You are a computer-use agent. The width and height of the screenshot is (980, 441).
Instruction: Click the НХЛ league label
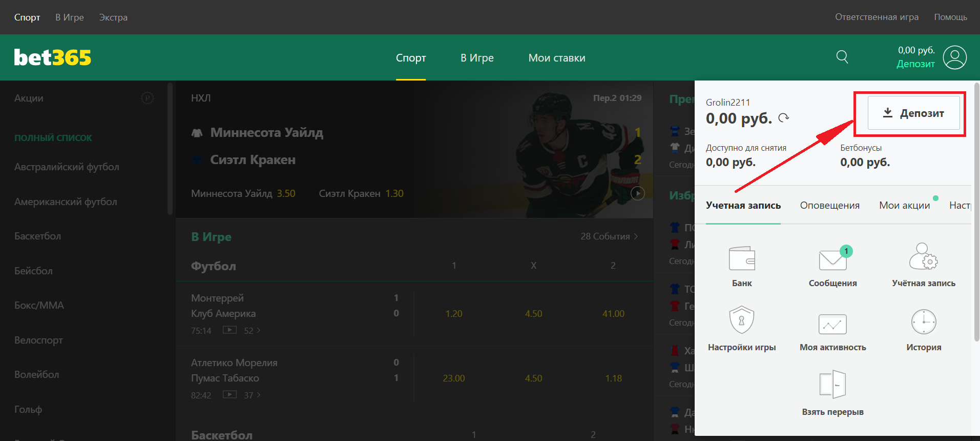click(x=201, y=98)
